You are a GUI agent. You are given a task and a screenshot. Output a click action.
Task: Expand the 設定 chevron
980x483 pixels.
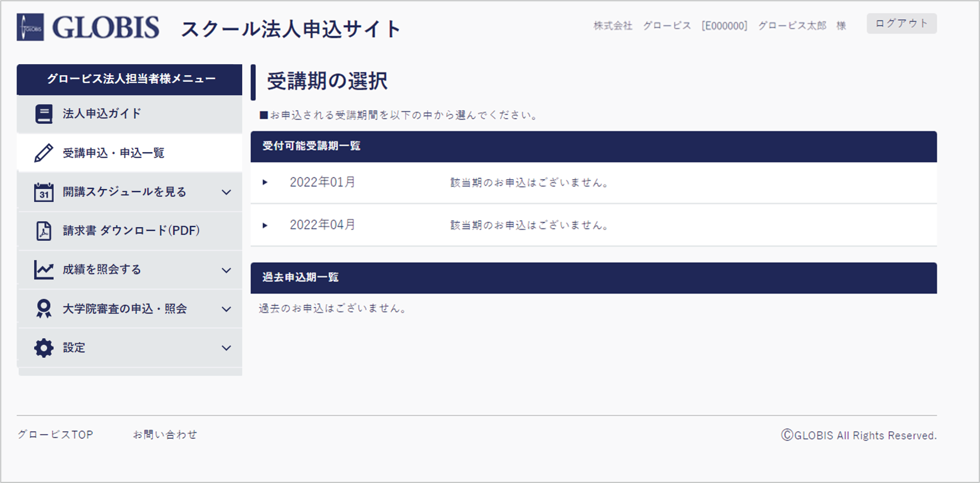pyautogui.click(x=226, y=348)
